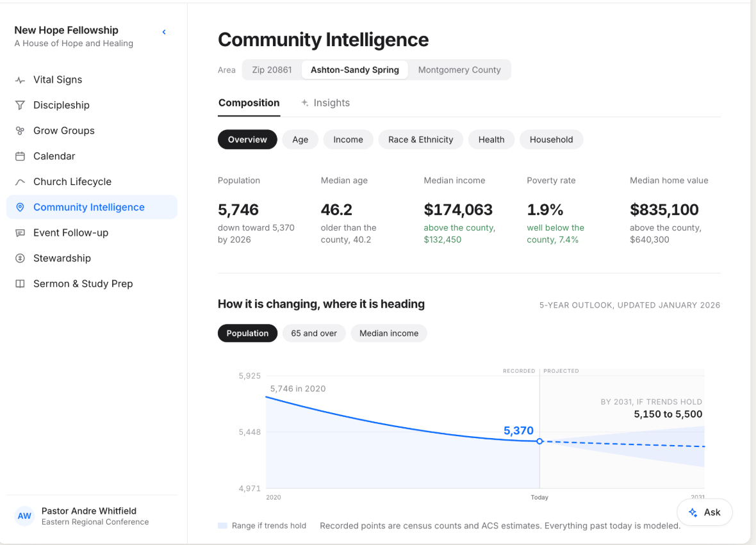Viewport: 756px width, 545px height.
Task: Navigate to Event Follow-up
Action: click(92, 232)
